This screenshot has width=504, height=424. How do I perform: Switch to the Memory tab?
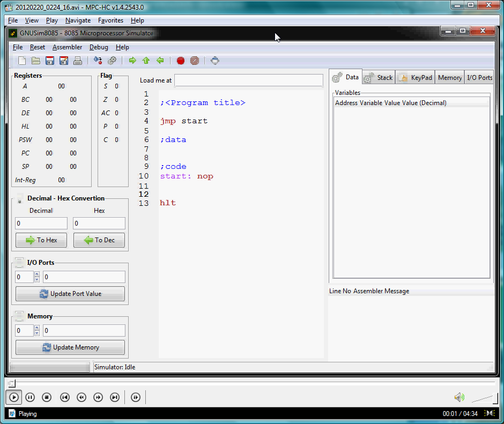pyautogui.click(x=450, y=78)
